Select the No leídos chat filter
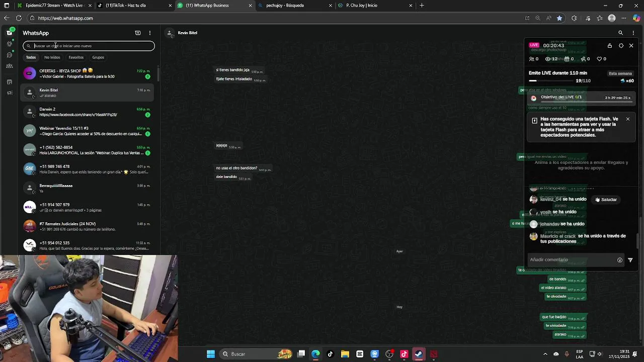Viewport: 644px width, 362px height. [x=52, y=57]
